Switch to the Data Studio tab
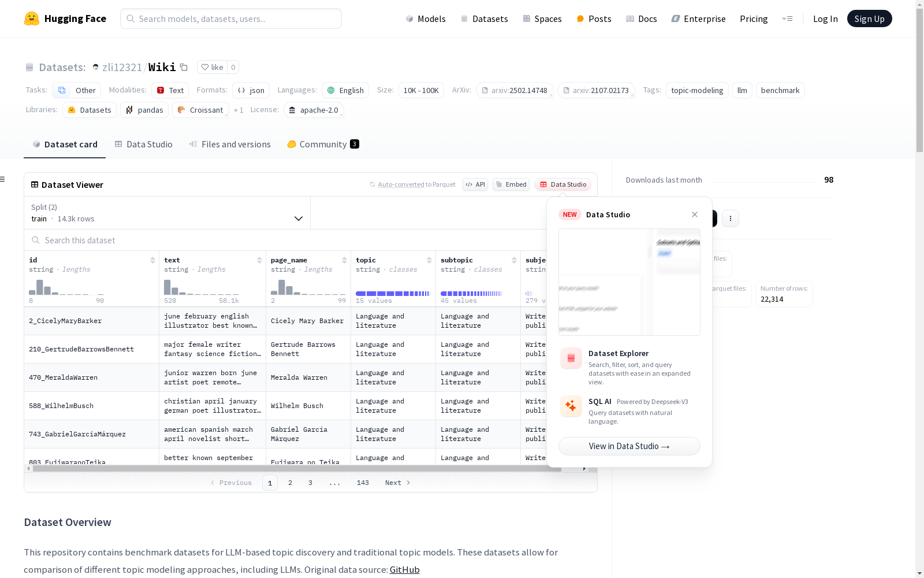924x578 pixels. [x=143, y=144]
